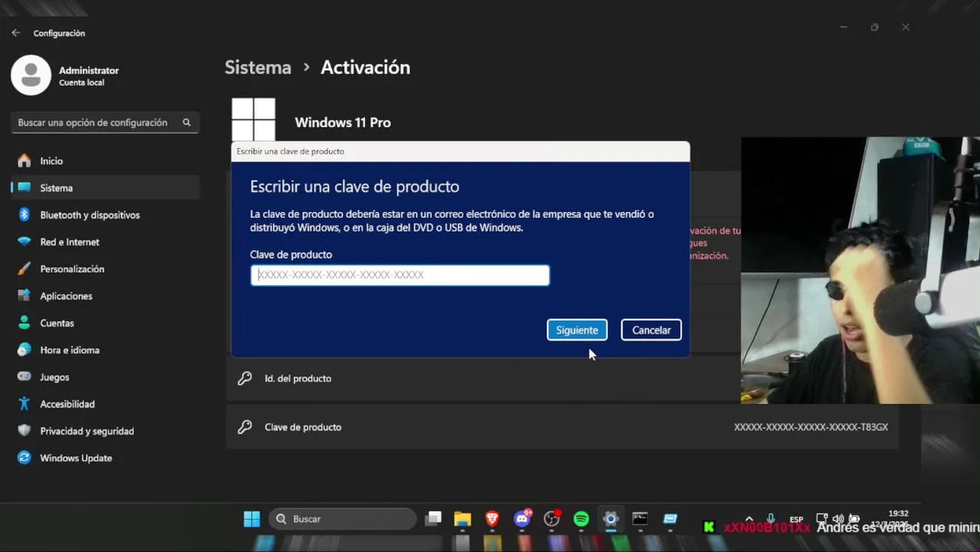980x552 pixels.
Task: Click the battery tray icon
Action: click(854, 519)
